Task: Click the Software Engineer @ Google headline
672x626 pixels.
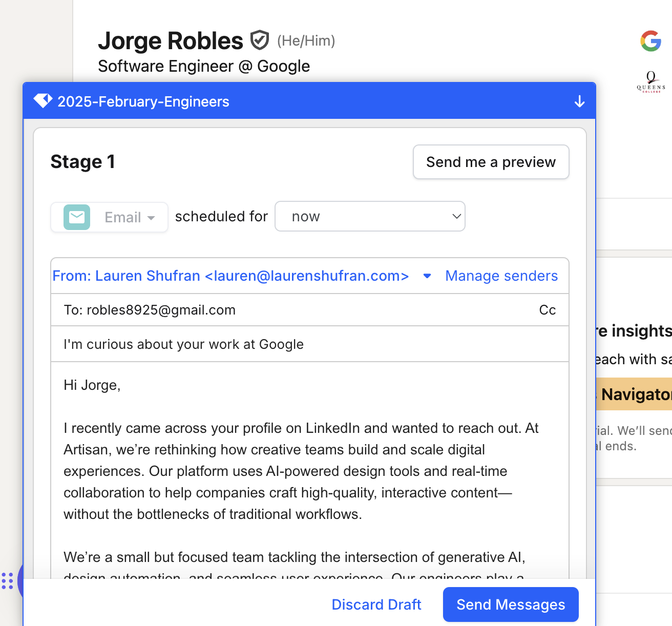Action: coord(204,66)
